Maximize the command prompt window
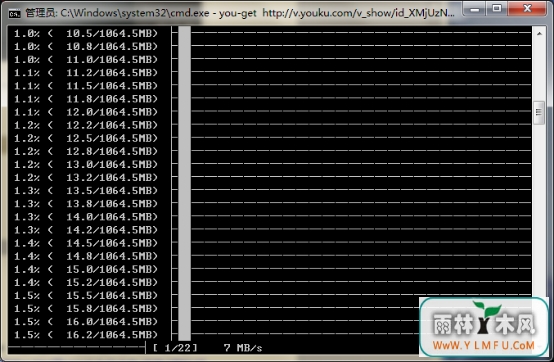Viewport: 554px width, 362px height. coord(497,8)
